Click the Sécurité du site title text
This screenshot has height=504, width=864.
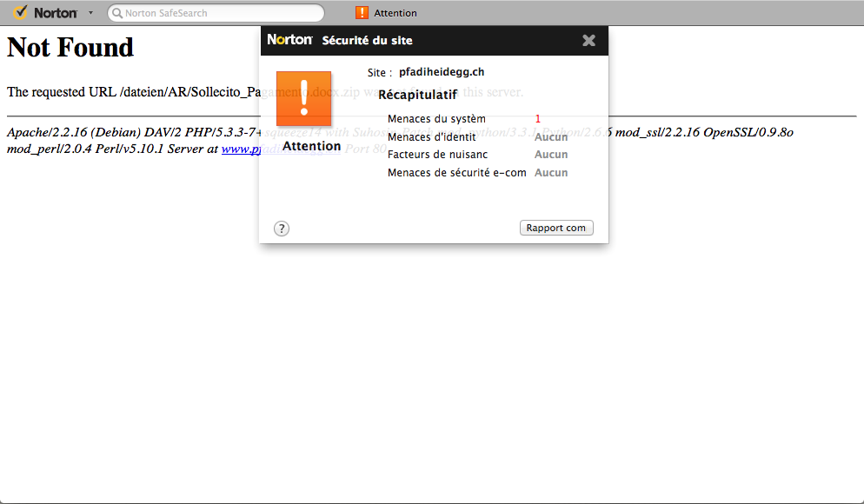(x=367, y=40)
